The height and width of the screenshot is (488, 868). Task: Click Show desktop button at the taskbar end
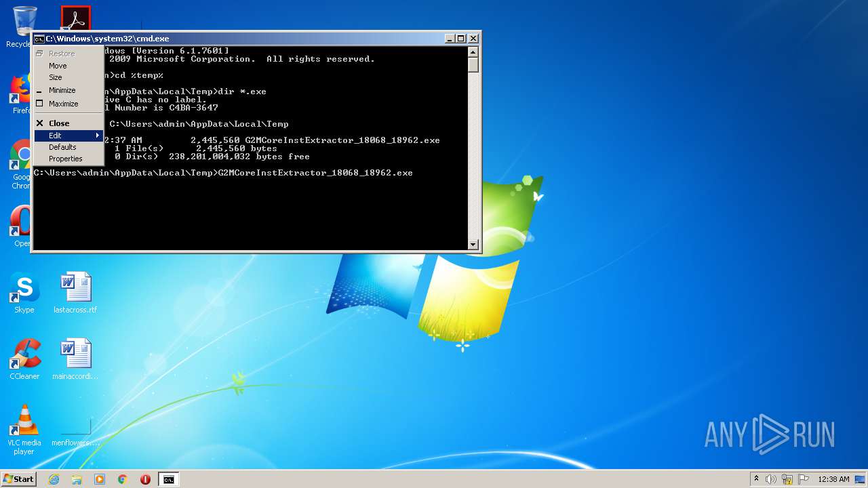[x=861, y=479]
